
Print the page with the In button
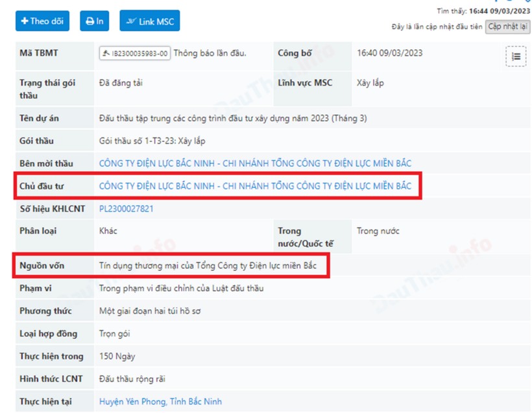coord(95,21)
